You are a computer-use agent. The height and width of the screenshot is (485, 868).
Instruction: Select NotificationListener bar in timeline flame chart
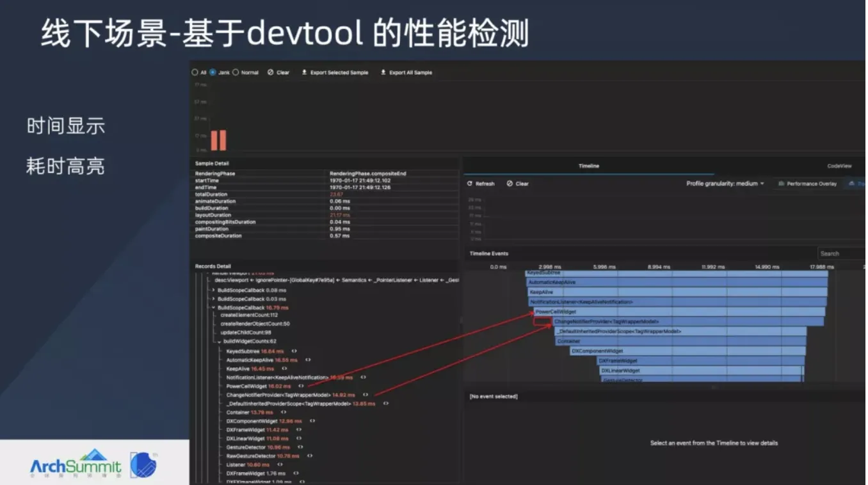point(677,301)
